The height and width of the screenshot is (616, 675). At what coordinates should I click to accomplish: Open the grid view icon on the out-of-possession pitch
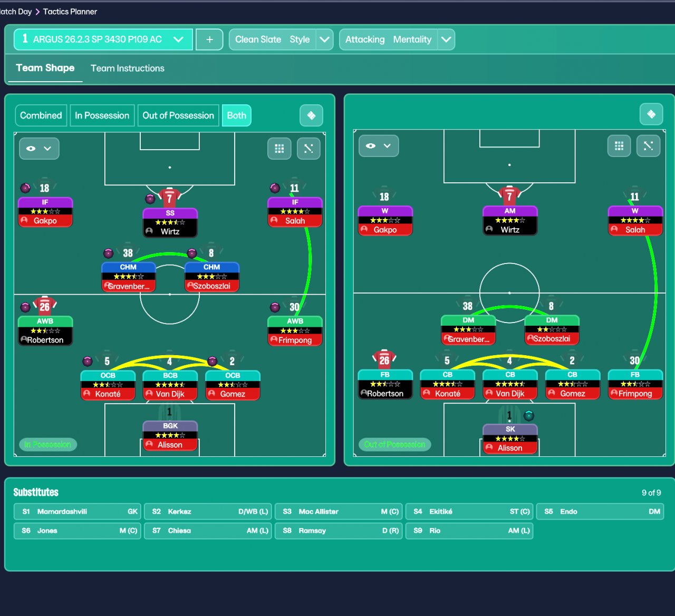[x=619, y=146]
